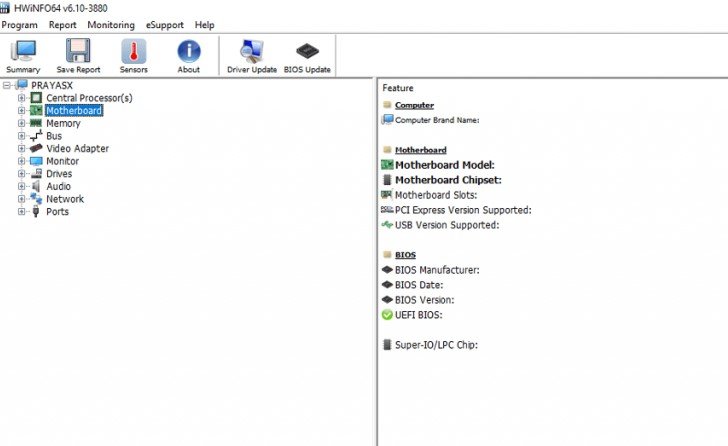Image resolution: width=728 pixels, height=446 pixels.
Task: Click the Summary toolbar icon
Action: tap(23, 51)
